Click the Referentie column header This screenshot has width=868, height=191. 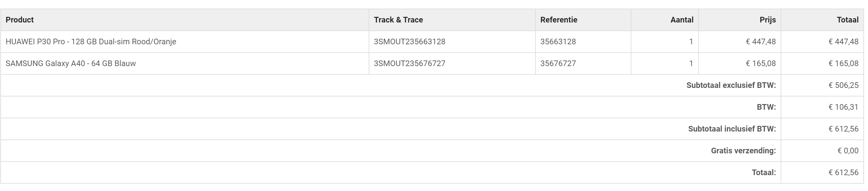tap(559, 20)
